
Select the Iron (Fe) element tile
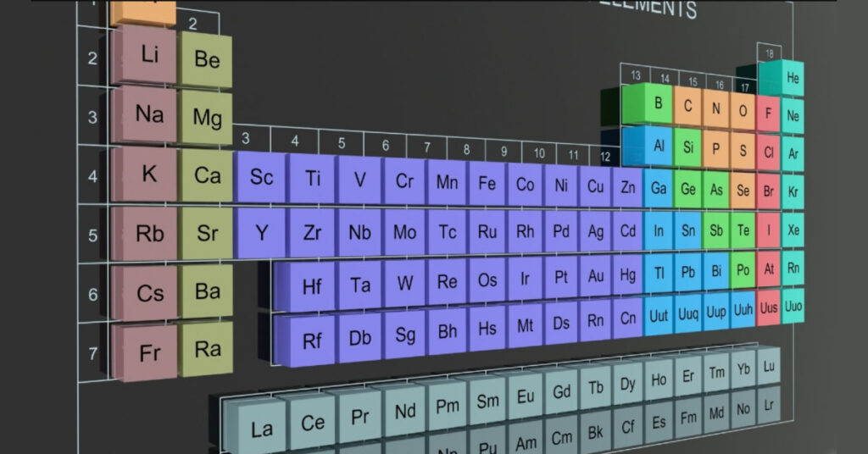(487, 184)
